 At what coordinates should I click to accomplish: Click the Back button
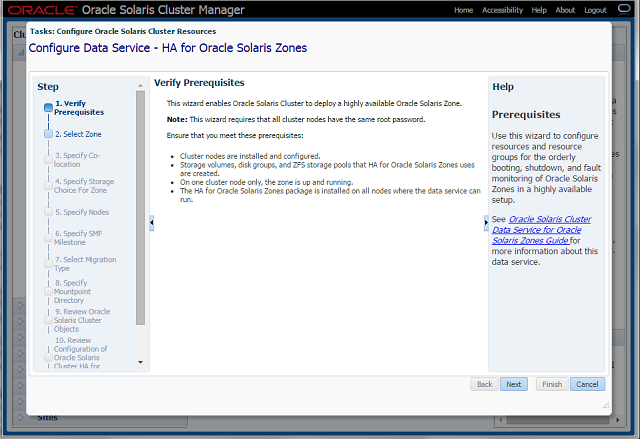484,384
